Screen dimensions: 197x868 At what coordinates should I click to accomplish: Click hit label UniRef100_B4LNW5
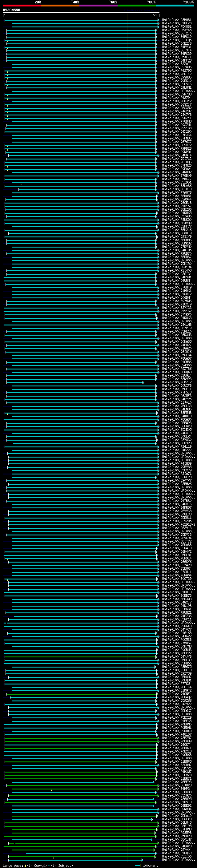[177, 409]
